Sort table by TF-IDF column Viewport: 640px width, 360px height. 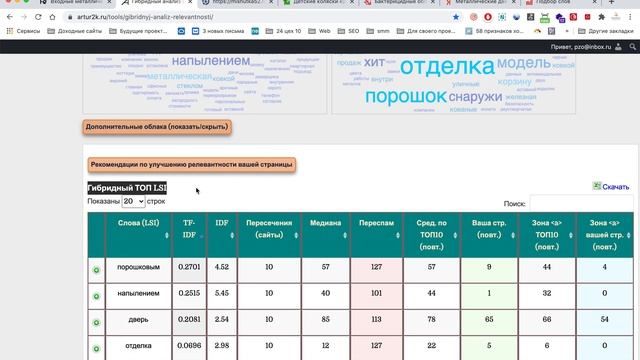coord(189,235)
